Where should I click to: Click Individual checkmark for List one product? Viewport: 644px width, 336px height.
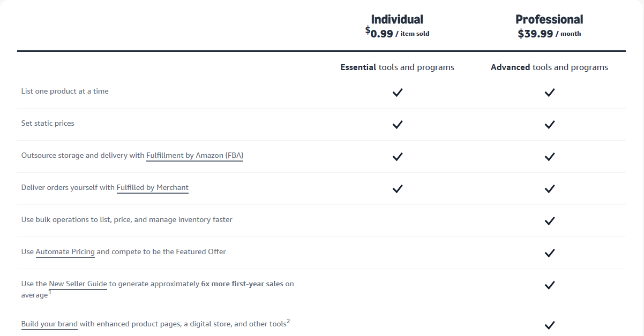(397, 93)
